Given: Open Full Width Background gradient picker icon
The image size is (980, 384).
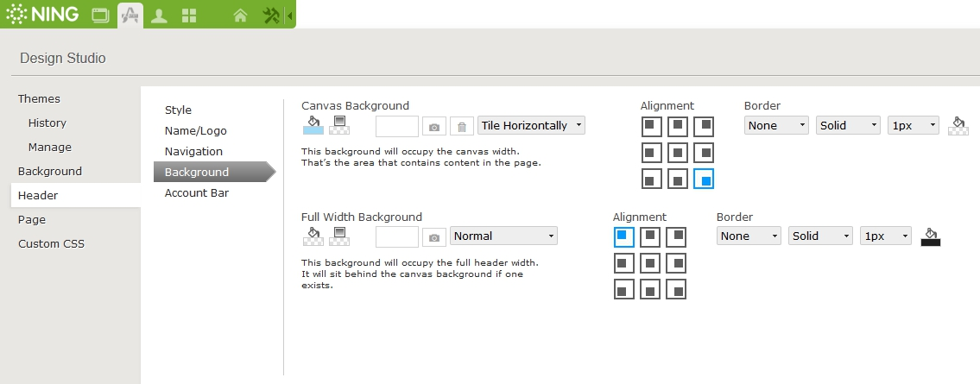Looking at the screenshot, I should tap(339, 236).
